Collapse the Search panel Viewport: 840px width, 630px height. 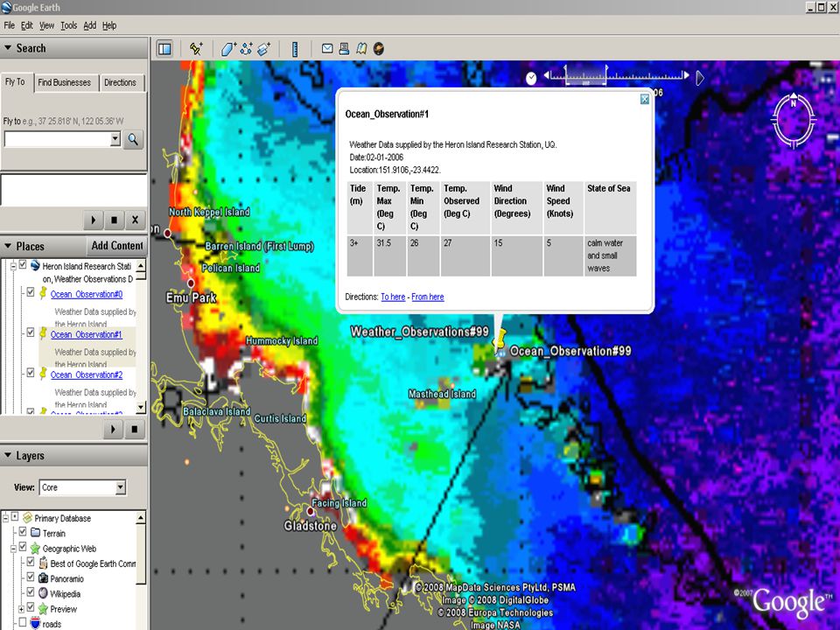click(x=8, y=47)
